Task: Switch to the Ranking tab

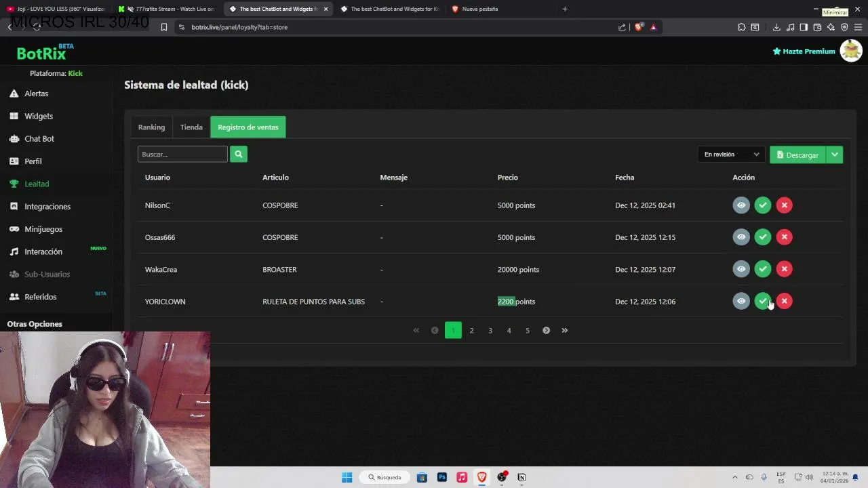Action: (x=151, y=127)
